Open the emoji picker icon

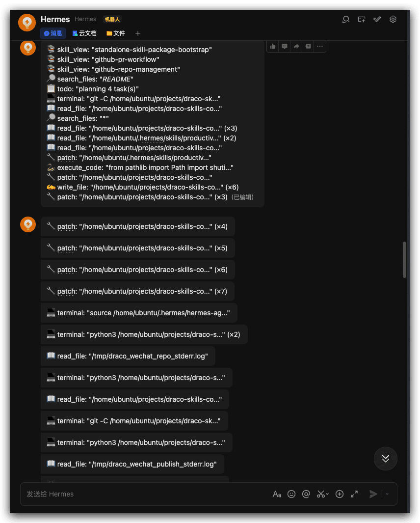[291, 494]
